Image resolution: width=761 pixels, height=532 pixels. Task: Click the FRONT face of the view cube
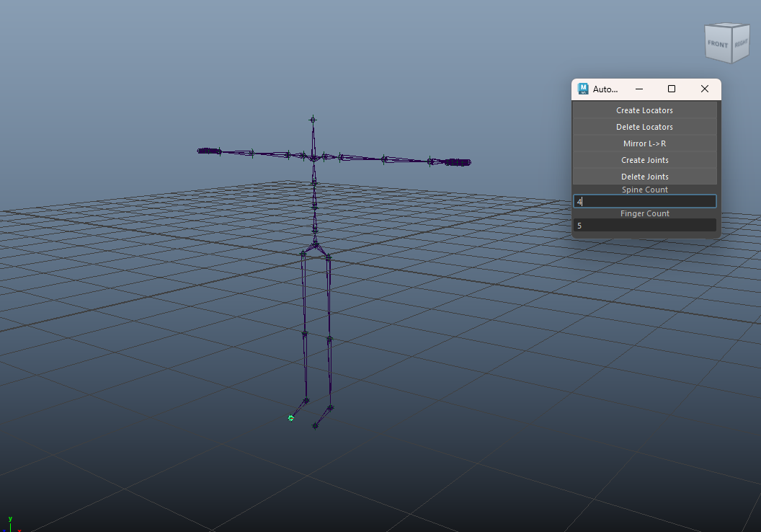point(718,45)
